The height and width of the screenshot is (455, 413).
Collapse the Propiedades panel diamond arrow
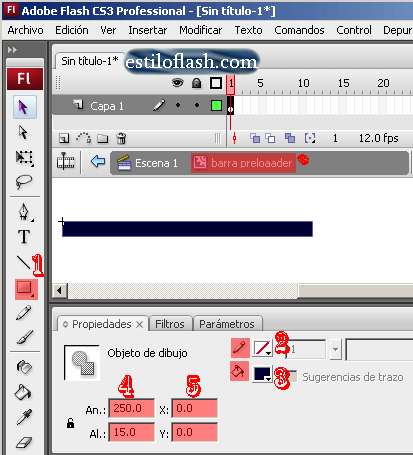point(65,324)
